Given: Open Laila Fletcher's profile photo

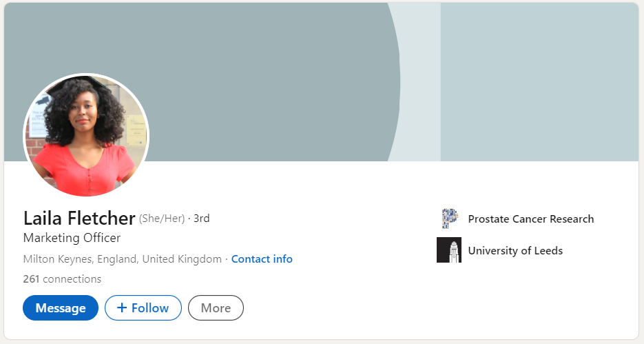Looking at the screenshot, I should click(86, 135).
